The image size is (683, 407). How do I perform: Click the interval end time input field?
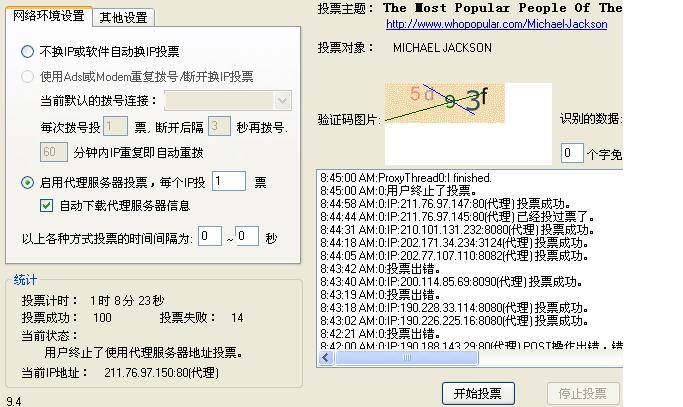(x=247, y=237)
